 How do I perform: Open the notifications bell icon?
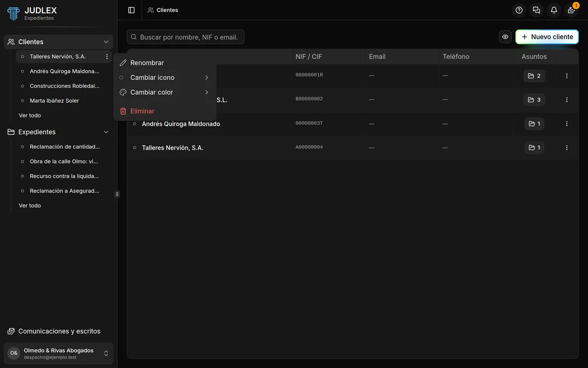point(554,10)
